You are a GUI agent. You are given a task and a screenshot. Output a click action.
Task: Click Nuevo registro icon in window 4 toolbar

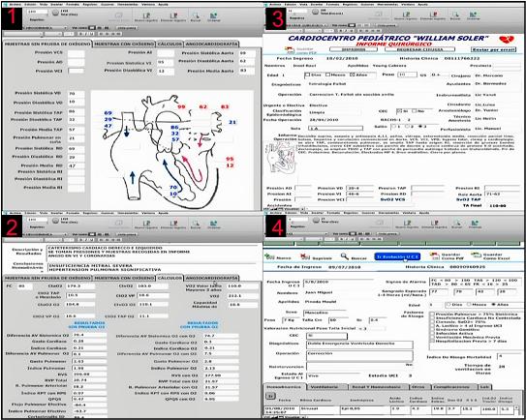click(407, 223)
